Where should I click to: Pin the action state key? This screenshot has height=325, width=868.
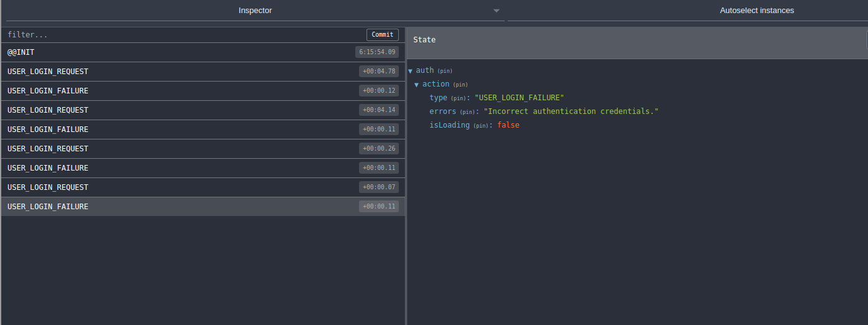[x=460, y=85]
